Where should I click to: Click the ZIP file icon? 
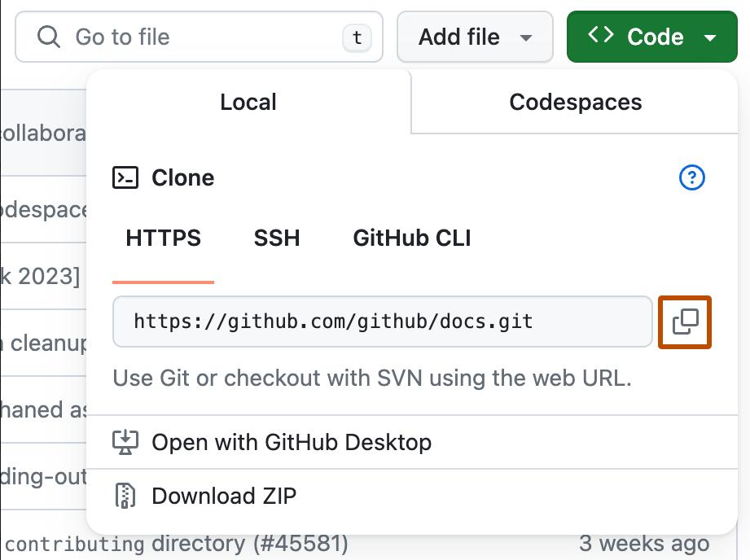tap(125, 496)
